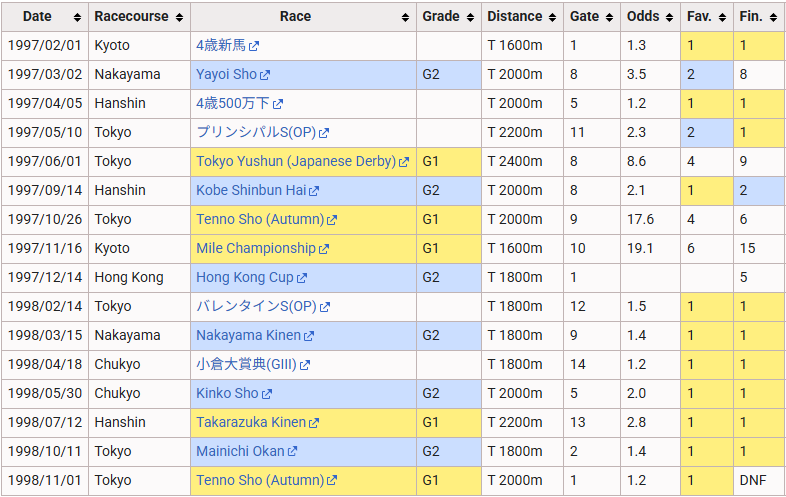Open Kinko Sho link
This screenshot has height=497, width=786.
228,393
